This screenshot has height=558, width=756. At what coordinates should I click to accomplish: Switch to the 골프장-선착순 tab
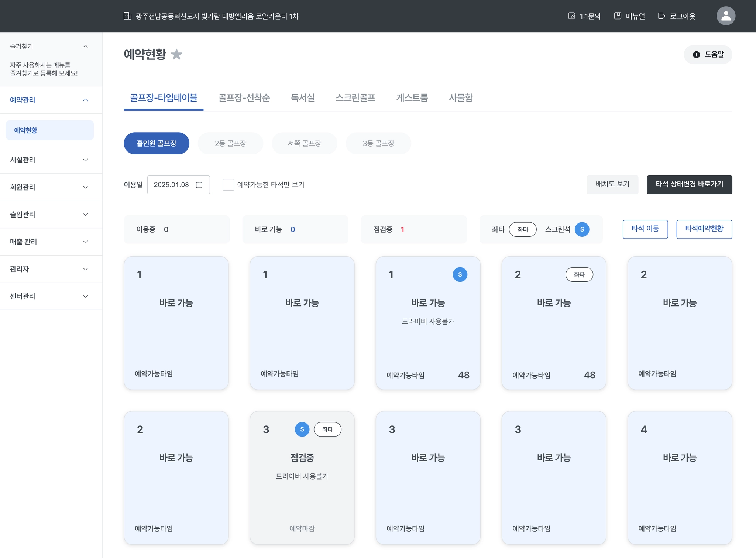click(x=244, y=97)
